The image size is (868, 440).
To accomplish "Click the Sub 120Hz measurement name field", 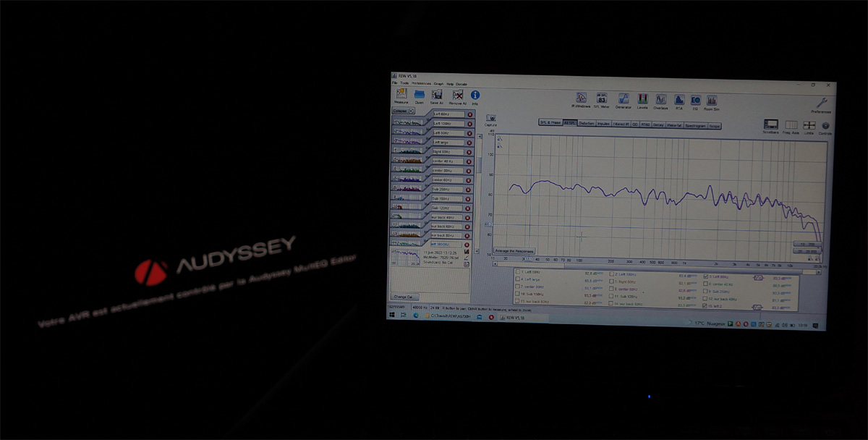I will click(x=447, y=208).
